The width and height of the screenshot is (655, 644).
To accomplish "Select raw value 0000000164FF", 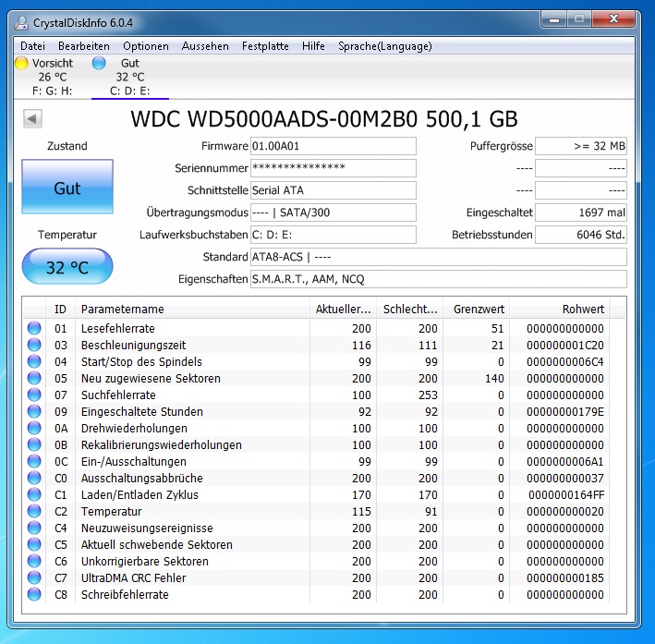I will tap(566, 495).
